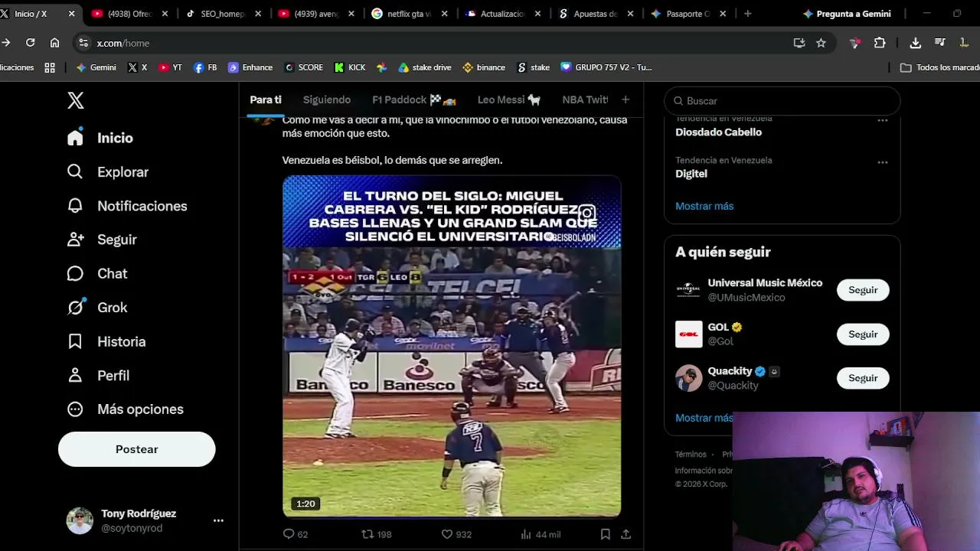Launch Grok from the sidebar
The image size is (980, 551).
(96, 308)
